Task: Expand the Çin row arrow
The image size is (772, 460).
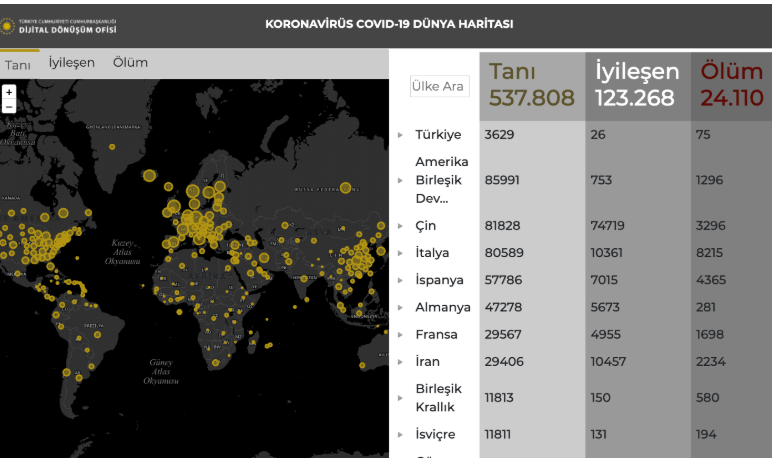Action: click(401, 226)
